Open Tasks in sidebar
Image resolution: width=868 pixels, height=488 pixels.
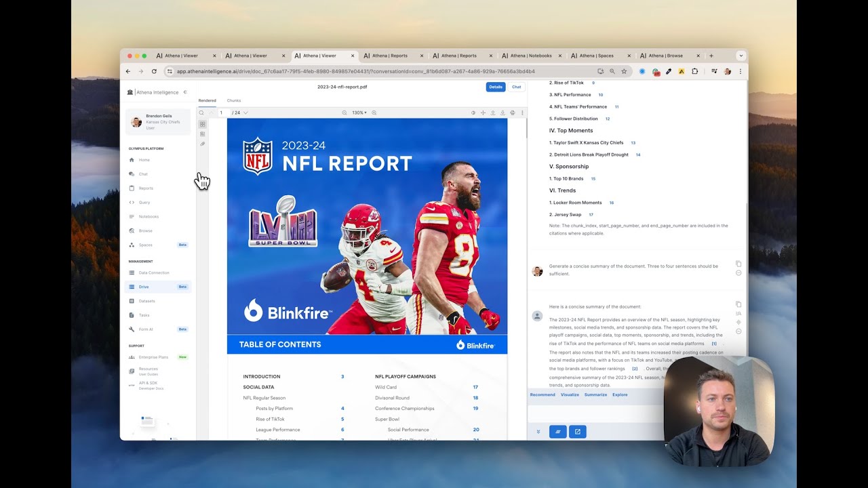[159, 315]
